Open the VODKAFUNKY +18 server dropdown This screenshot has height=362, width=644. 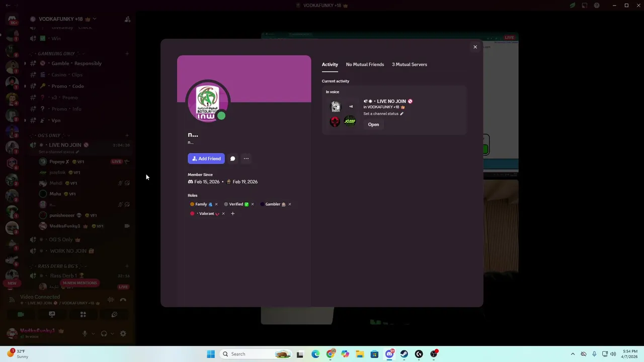click(63, 19)
